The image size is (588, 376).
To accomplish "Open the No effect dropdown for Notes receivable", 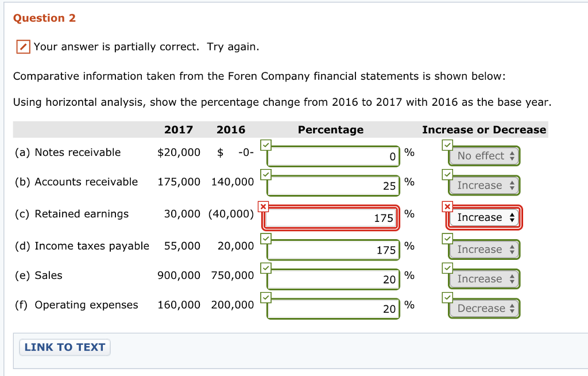I will click(x=484, y=156).
